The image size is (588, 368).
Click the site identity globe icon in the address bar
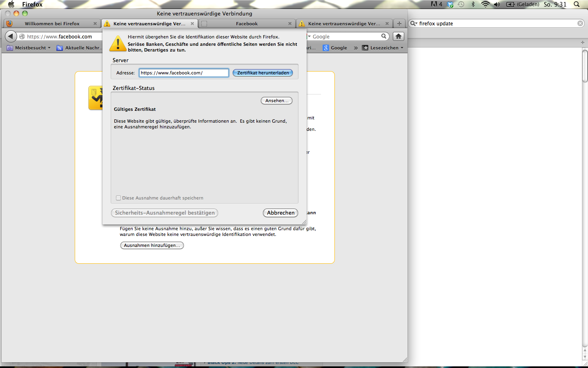[x=22, y=36]
